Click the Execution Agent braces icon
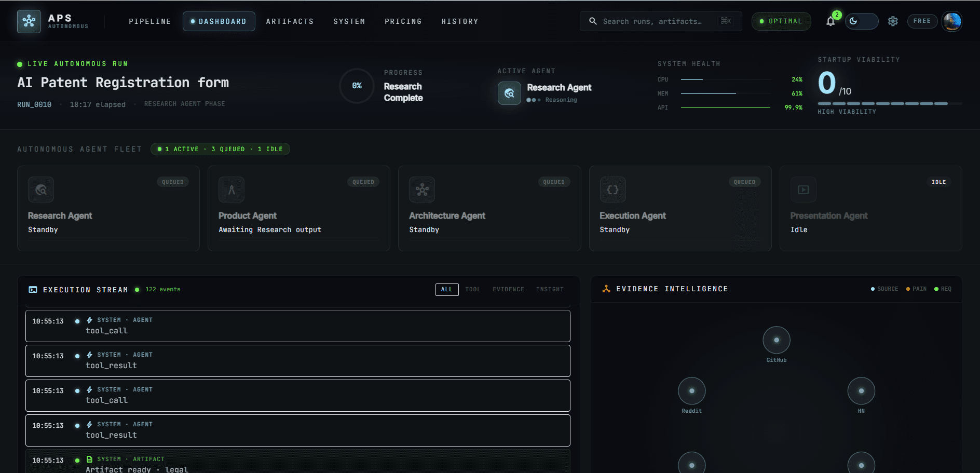The height and width of the screenshot is (473, 980). (x=613, y=190)
